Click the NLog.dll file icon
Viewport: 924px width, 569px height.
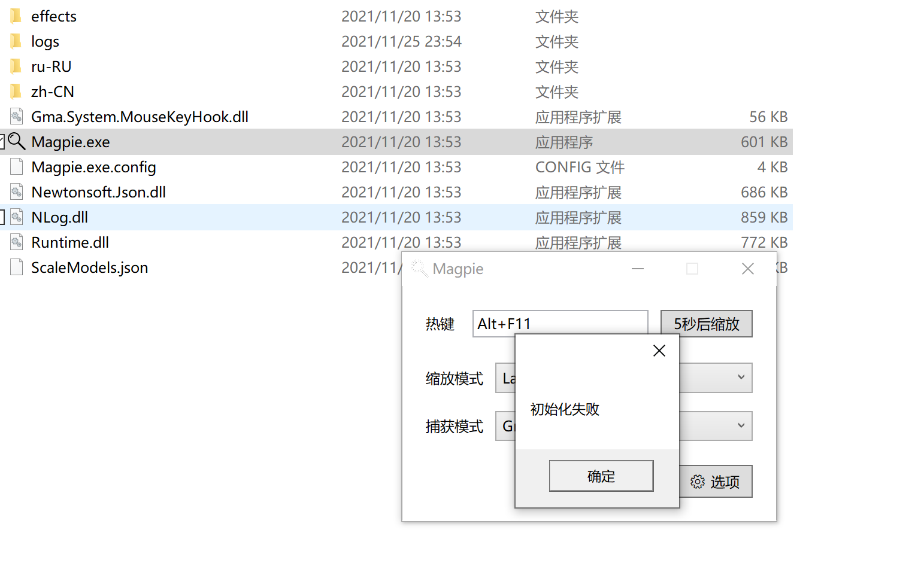[17, 217]
